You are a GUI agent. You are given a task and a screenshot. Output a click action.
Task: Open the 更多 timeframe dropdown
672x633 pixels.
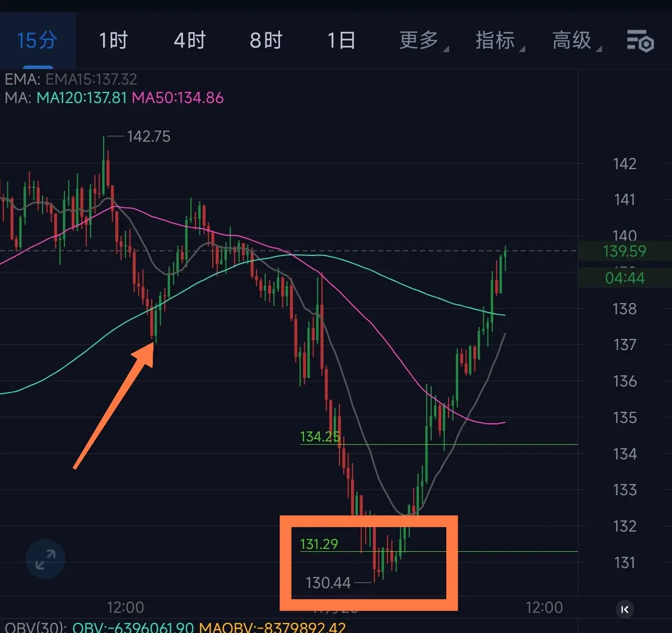pyautogui.click(x=423, y=40)
